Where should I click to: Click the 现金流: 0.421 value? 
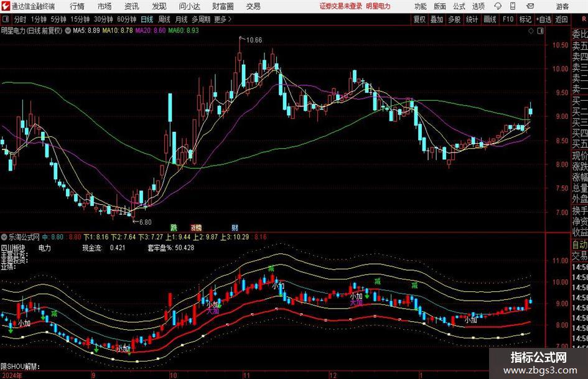[104, 248]
